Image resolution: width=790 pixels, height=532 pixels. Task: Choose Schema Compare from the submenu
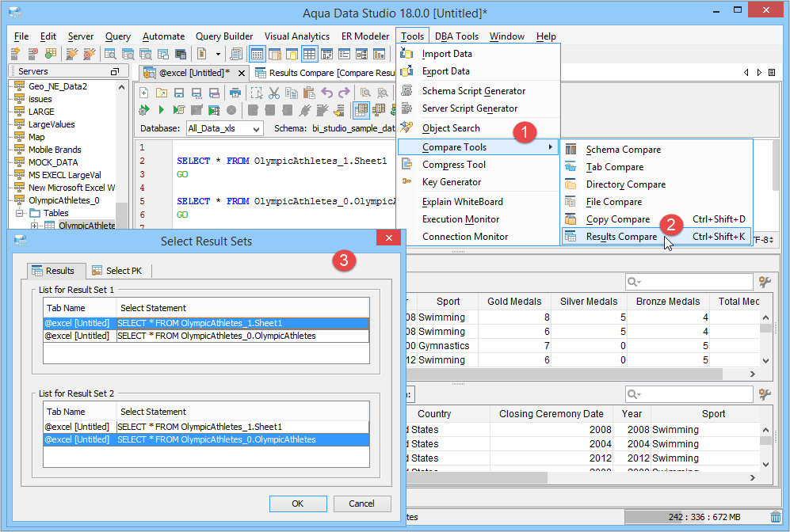[657, 150]
